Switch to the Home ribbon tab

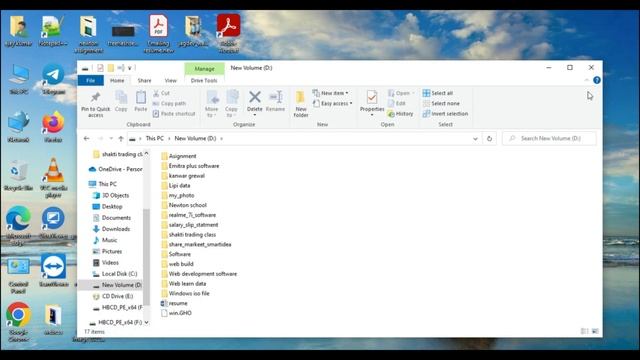click(x=117, y=80)
